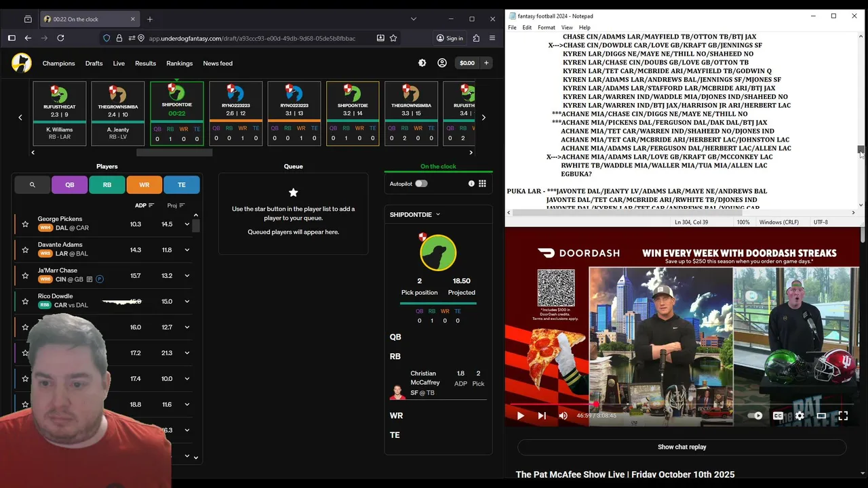
Task: Toggle the Autopilot switch
Action: click(421, 184)
